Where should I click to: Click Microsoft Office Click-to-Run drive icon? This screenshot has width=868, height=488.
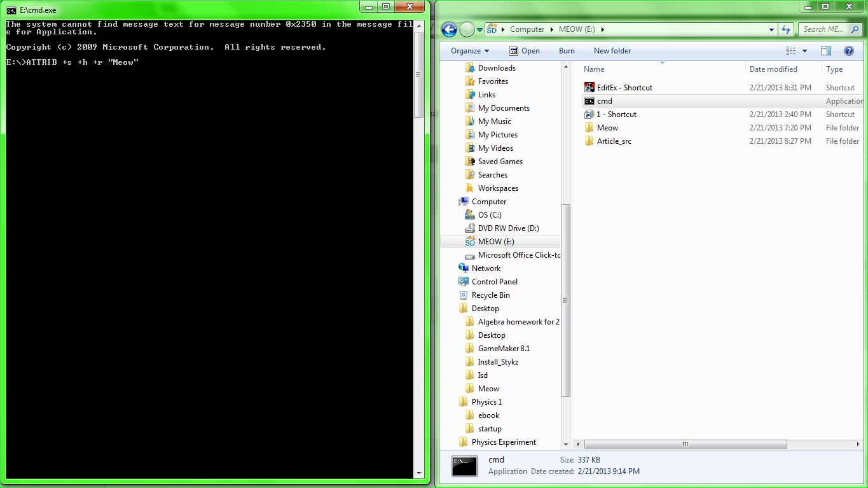(x=470, y=255)
